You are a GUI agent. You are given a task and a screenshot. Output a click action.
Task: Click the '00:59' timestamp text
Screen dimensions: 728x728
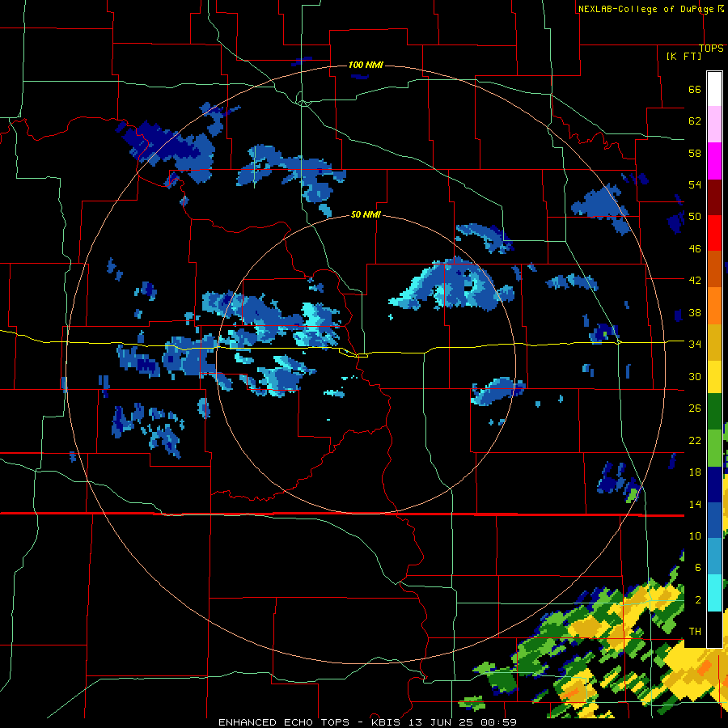[501, 722]
